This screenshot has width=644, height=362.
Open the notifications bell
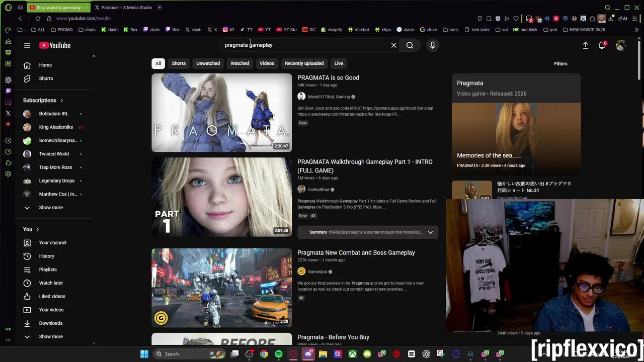tap(602, 45)
